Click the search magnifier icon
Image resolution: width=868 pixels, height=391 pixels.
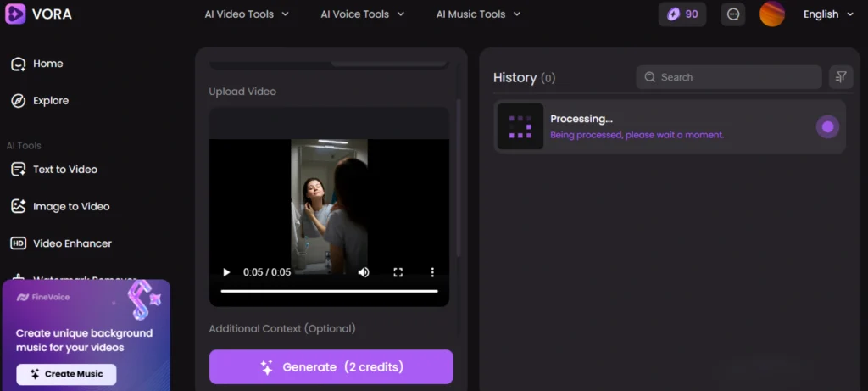[x=650, y=77]
